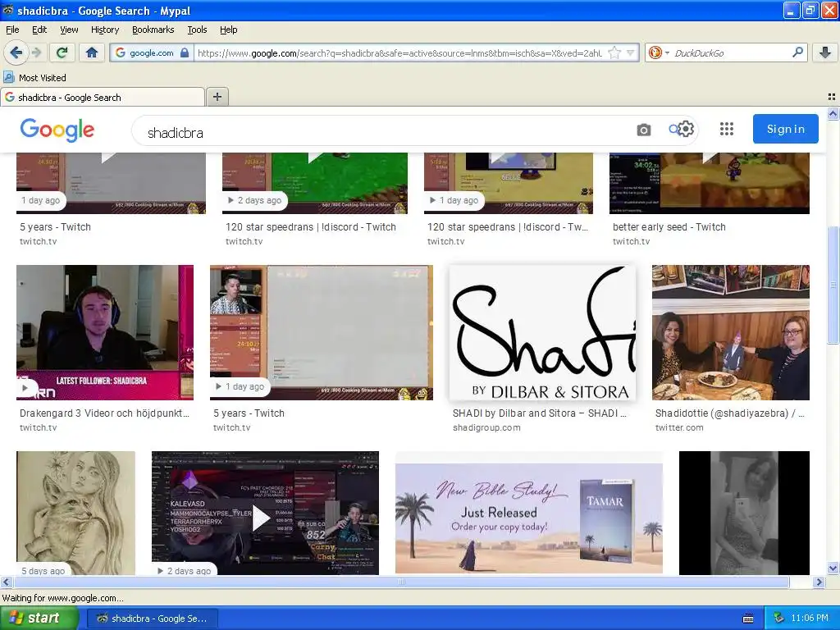Click vertical scrollbar down arrow
The height and width of the screenshot is (630, 840).
(x=833, y=568)
